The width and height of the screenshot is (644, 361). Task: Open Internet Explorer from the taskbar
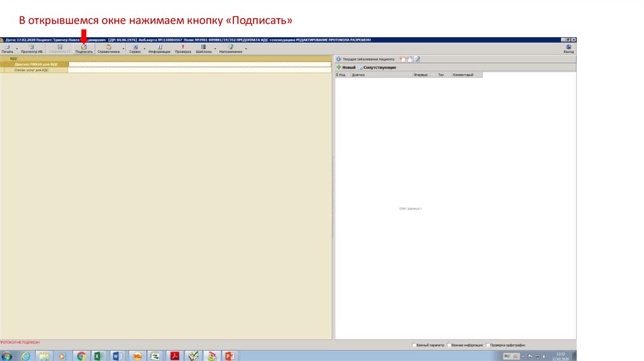tap(25, 356)
